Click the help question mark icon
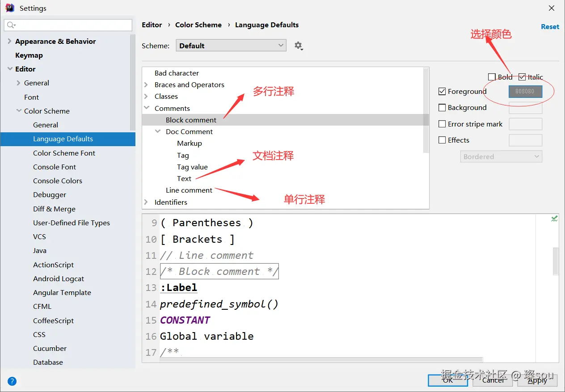This screenshot has width=565, height=392. [12, 381]
